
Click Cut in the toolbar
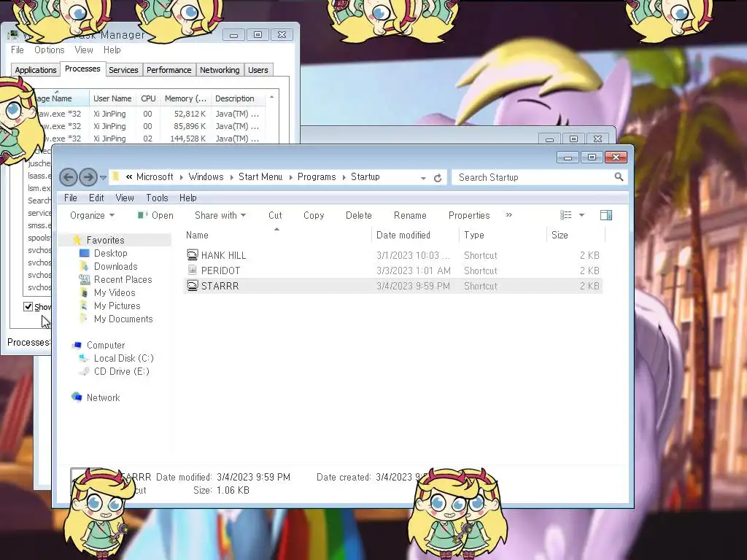[x=275, y=215]
